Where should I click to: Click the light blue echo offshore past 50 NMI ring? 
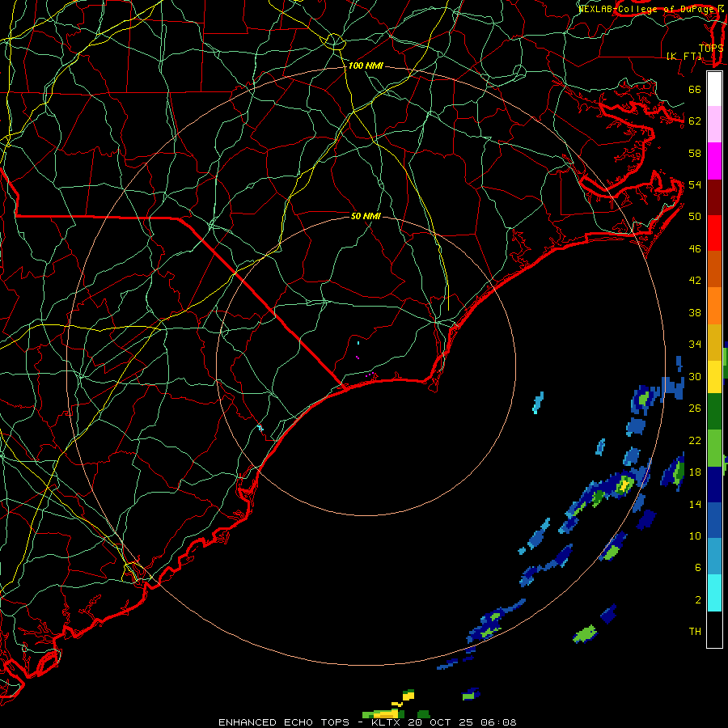538,403
